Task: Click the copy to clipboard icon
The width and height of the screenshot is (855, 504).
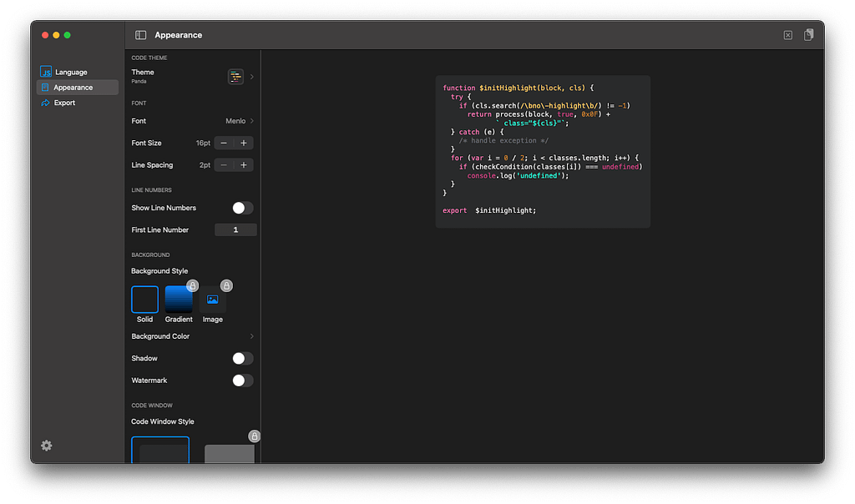Action: point(808,35)
